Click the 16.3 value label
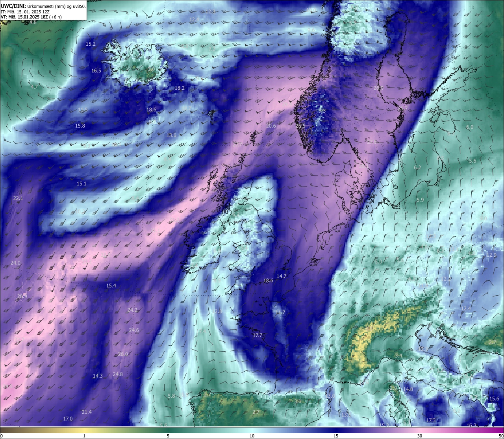The width and height of the screenshot is (504, 439). (471, 425)
